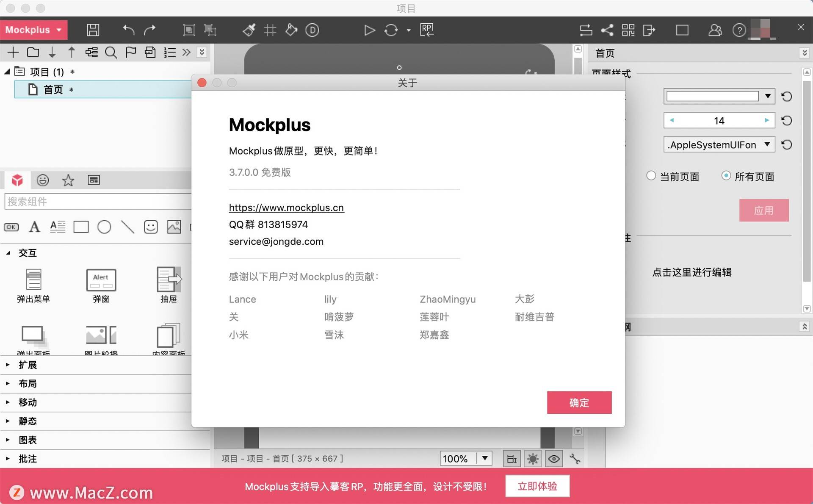The height and width of the screenshot is (504, 813).
Task: Select the 当前页面 radio button
Action: click(x=651, y=175)
